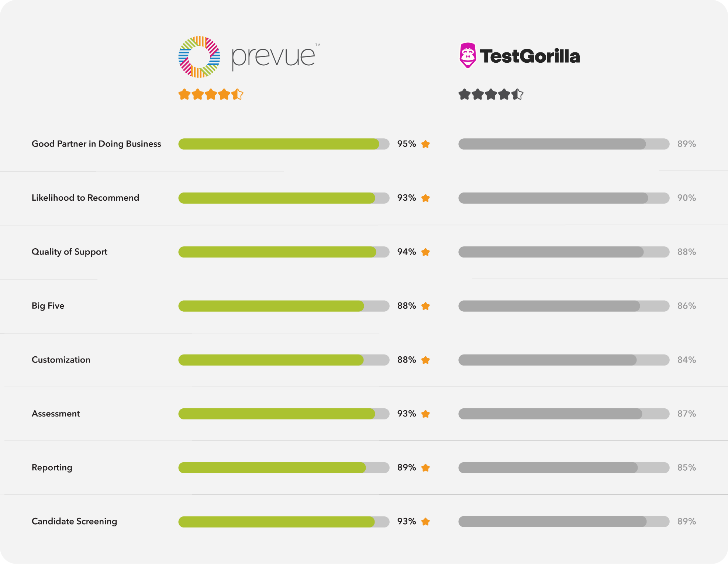Screen dimensions: 728x564
Task: Click the star next to Customization 88%
Action: (425, 360)
